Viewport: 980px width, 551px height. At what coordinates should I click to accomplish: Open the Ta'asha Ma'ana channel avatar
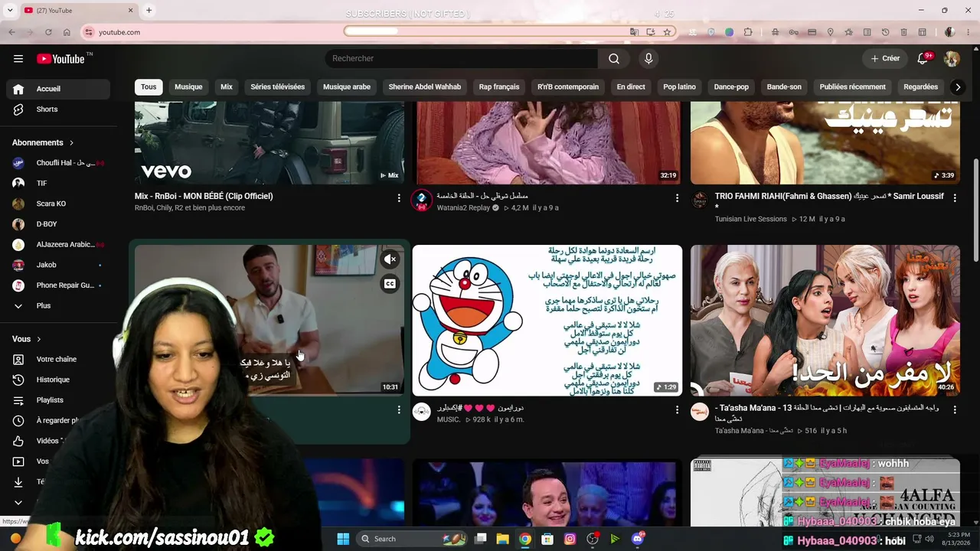[700, 412]
